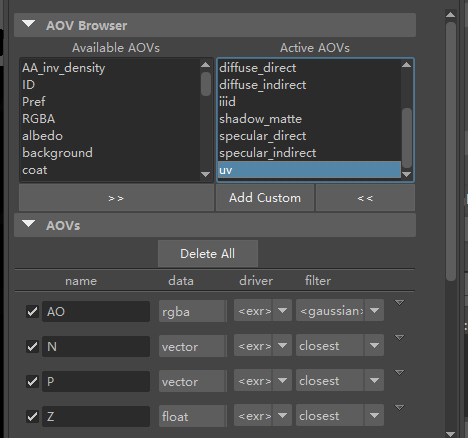Collapse the AOVs section triangle
This screenshot has height=438, width=468.
point(28,224)
